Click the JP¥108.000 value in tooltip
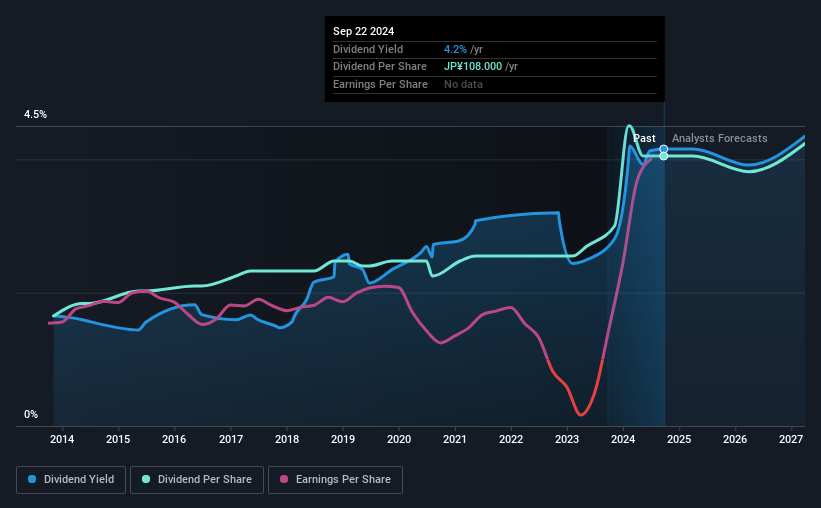The width and height of the screenshot is (821, 508). [x=473, y=67]
